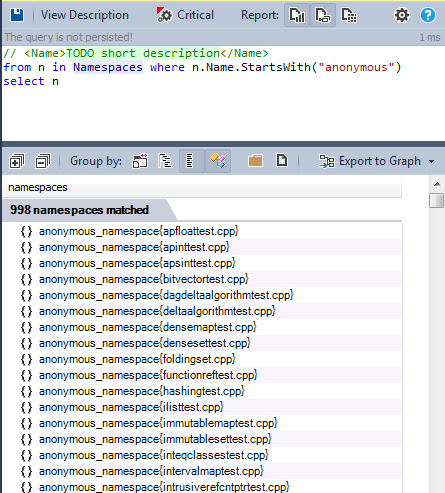Open the help question mark icon

pyautogui.click(x=428, y=15)
